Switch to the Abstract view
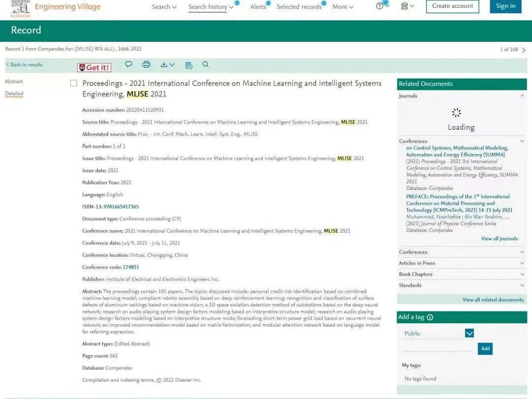Viewport: 532px width, 399px height. (x=14, y=81)
